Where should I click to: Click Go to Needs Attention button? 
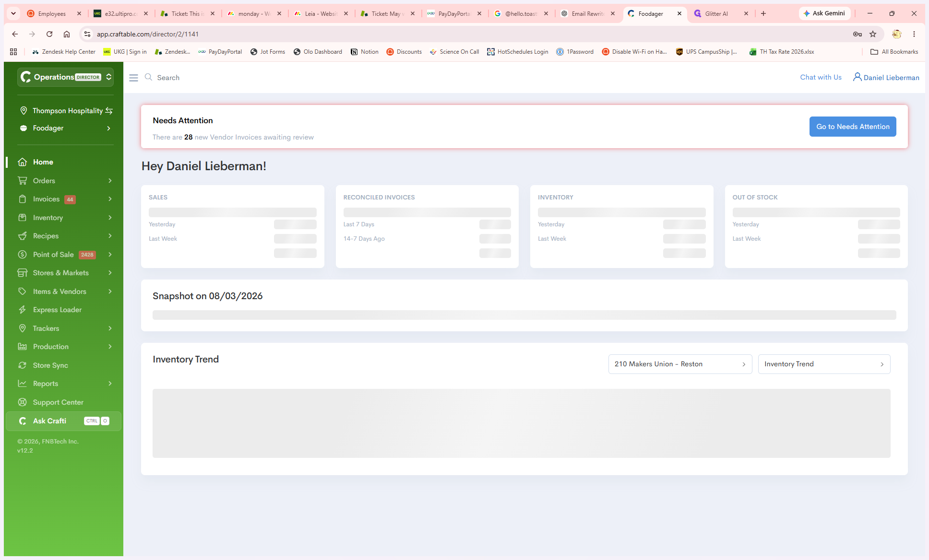pyautogui.click(x=853, y=127)
